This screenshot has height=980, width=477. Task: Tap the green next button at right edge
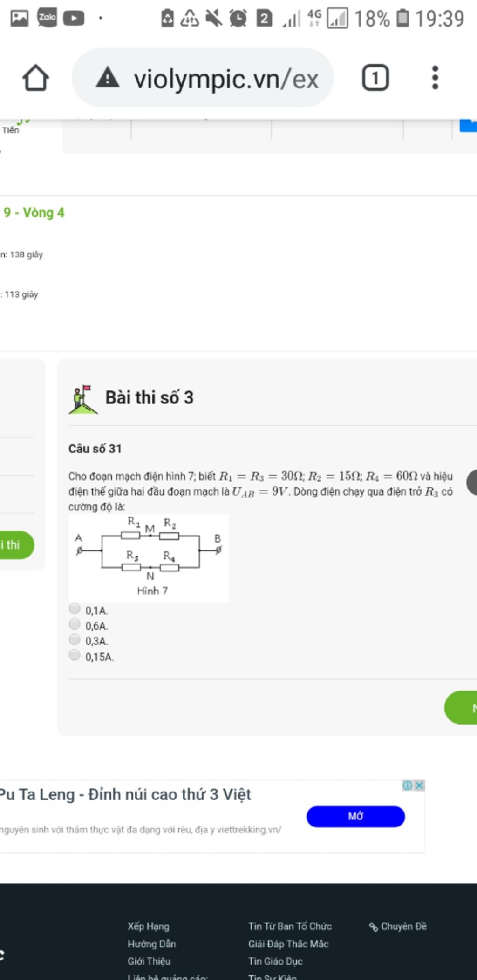(461, 708)
